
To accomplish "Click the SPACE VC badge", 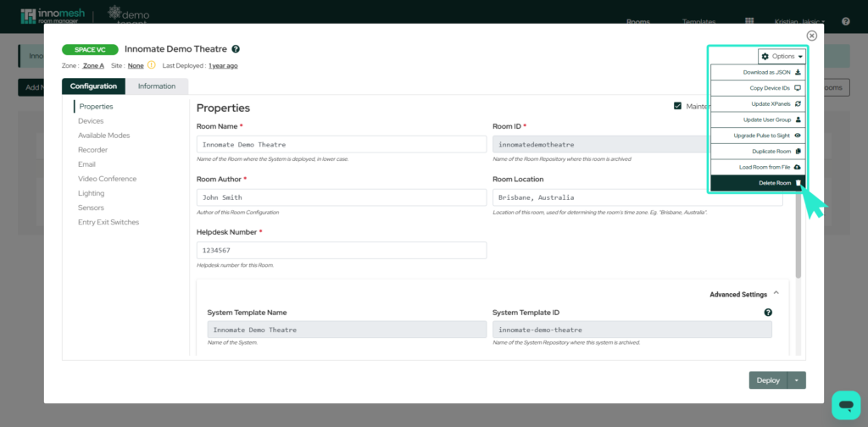I will tap(90, 50).
